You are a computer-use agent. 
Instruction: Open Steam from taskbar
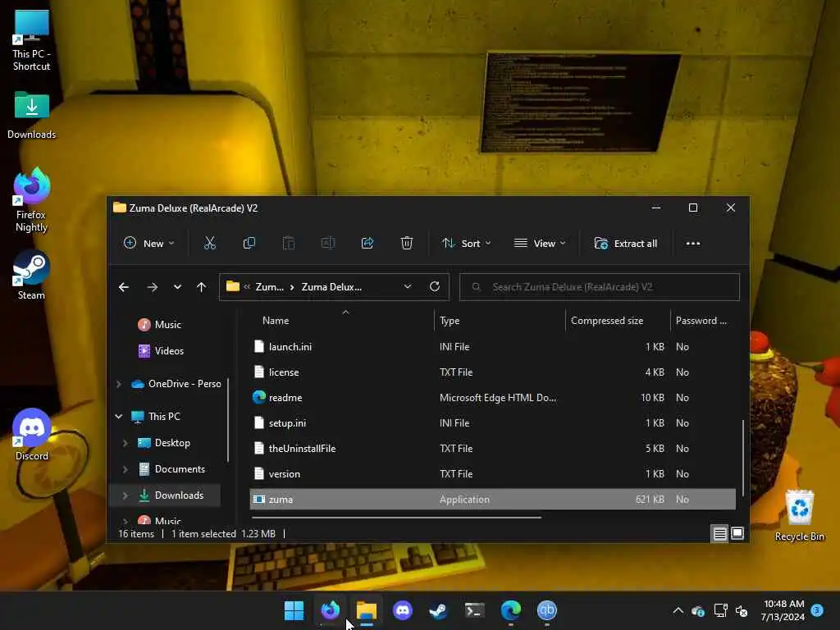439,610
